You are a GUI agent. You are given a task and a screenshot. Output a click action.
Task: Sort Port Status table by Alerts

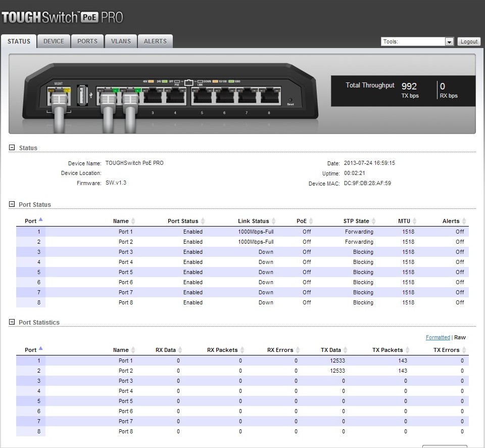(x=454, y=221)
